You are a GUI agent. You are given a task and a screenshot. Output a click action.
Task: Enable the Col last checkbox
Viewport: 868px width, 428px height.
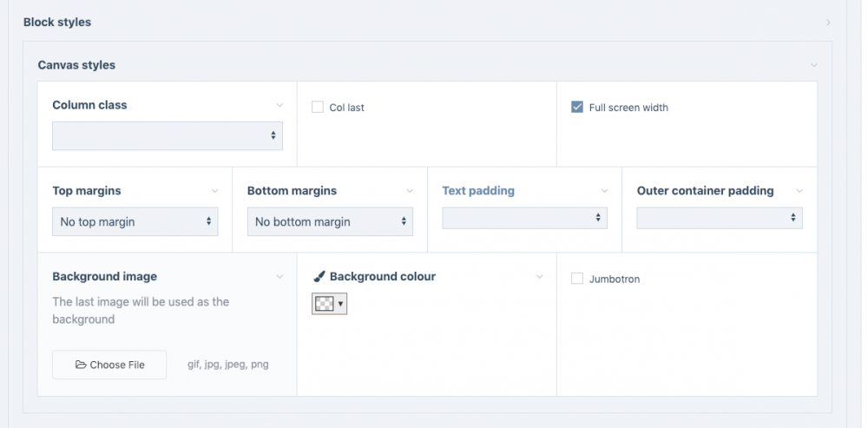[318, 108]
